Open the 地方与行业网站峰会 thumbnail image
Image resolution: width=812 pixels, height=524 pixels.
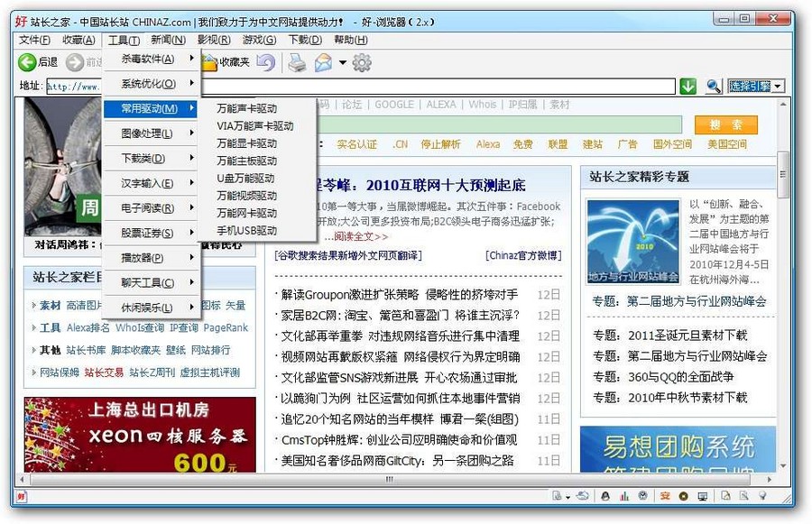click(632, 242)
